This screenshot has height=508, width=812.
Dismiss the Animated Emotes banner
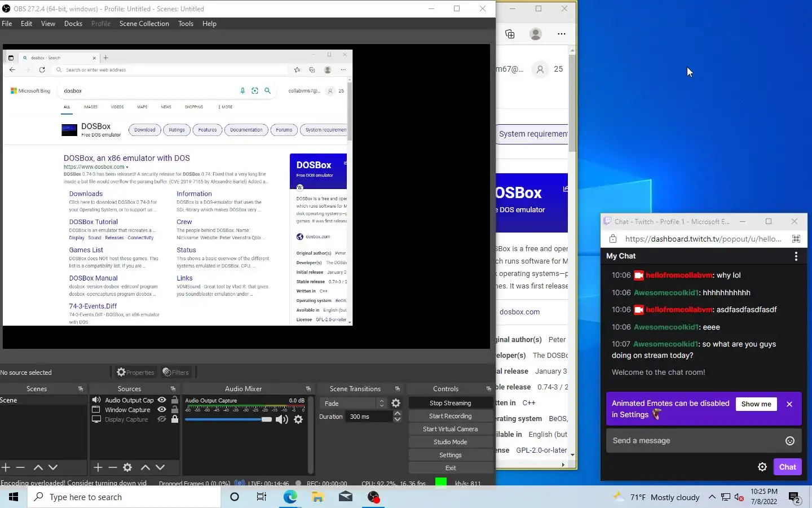(789, 404)
